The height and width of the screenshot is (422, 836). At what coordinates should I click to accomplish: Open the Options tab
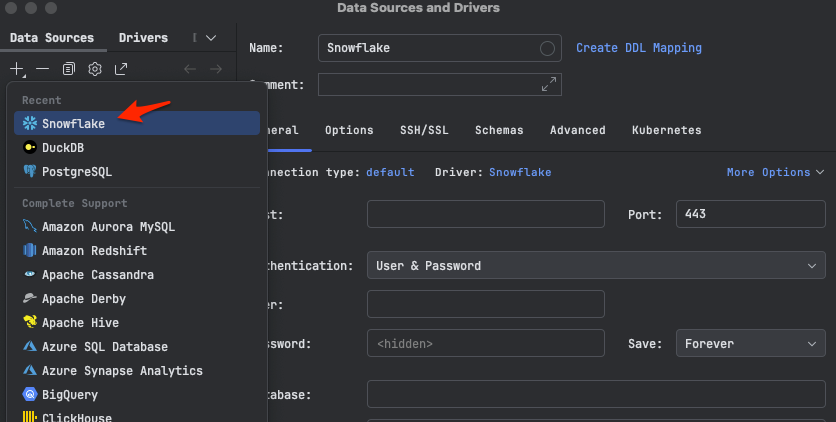[x=349, y=130]
